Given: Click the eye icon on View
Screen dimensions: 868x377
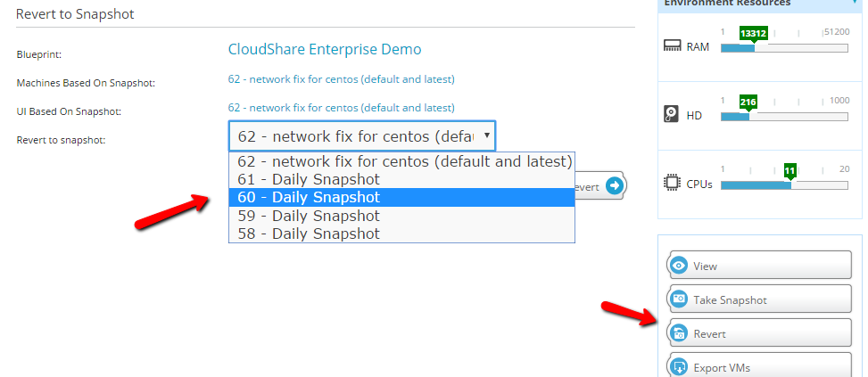Looking at the screenshot, I should [x=678, y=266].
